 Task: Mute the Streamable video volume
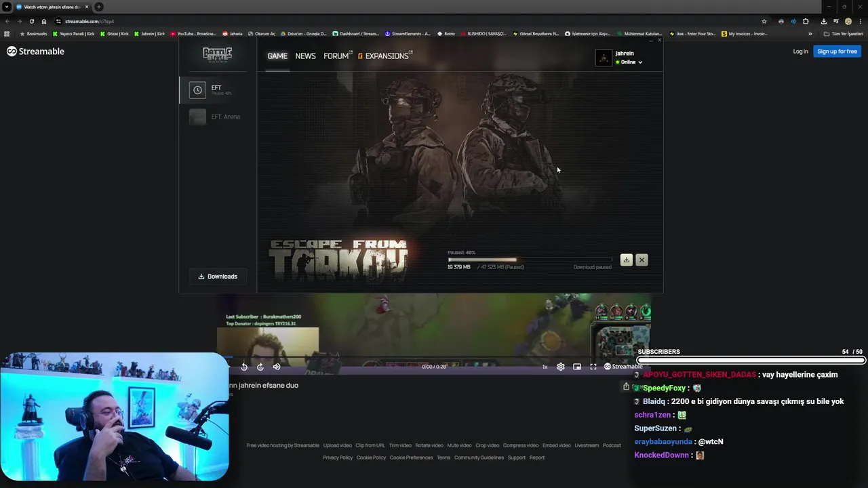pyautogui.click(x=276, y=367)
